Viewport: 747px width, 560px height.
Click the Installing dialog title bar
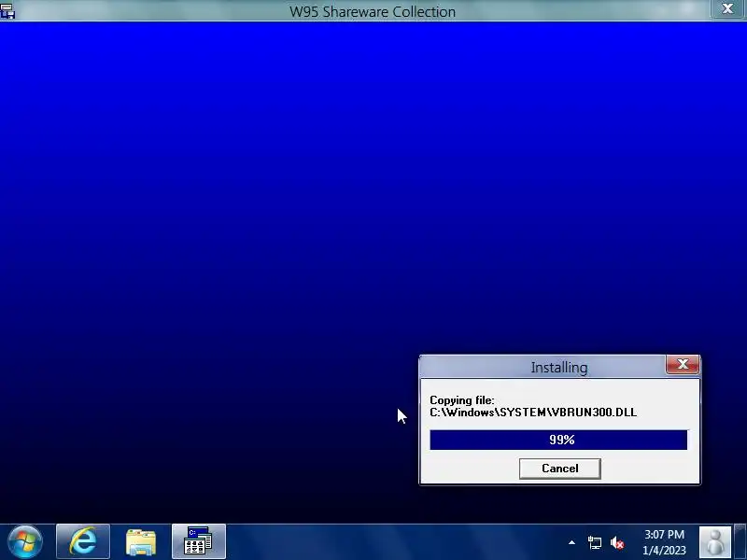click(x=558, y=367)
